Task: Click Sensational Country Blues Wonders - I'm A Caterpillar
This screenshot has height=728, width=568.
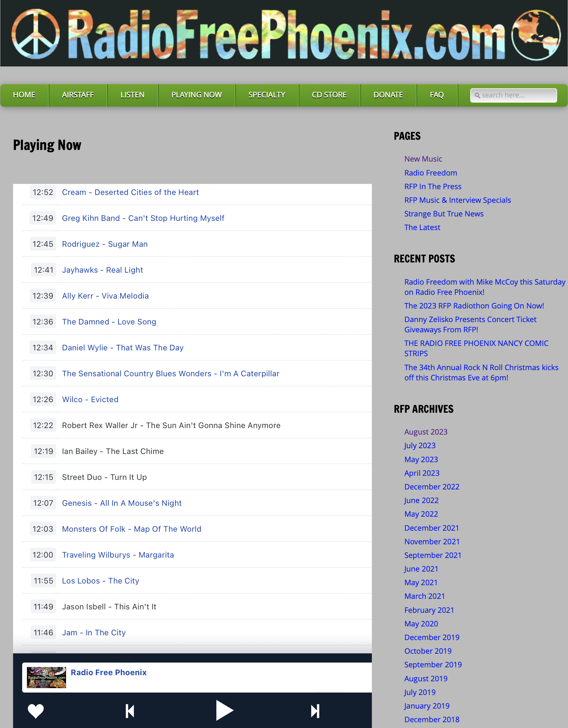Action: tap(171, 374)
